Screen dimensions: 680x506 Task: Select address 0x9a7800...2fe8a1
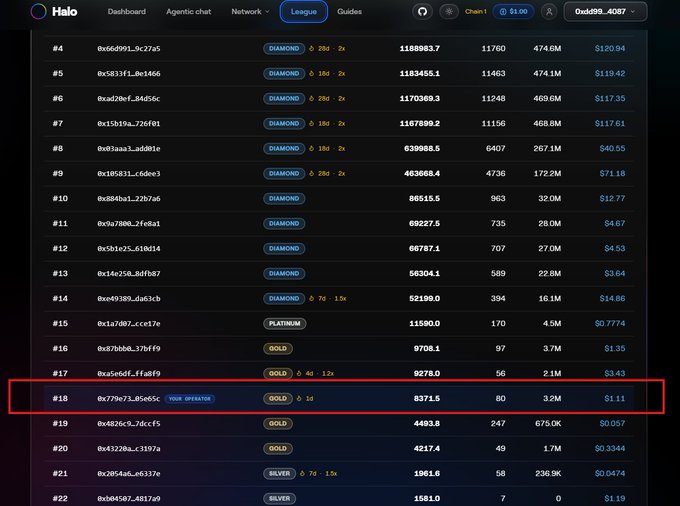tap(129, 223)
